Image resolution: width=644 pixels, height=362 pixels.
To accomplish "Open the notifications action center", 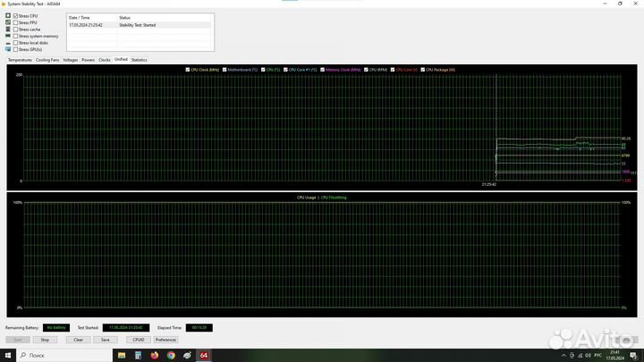I will point(633,356).
